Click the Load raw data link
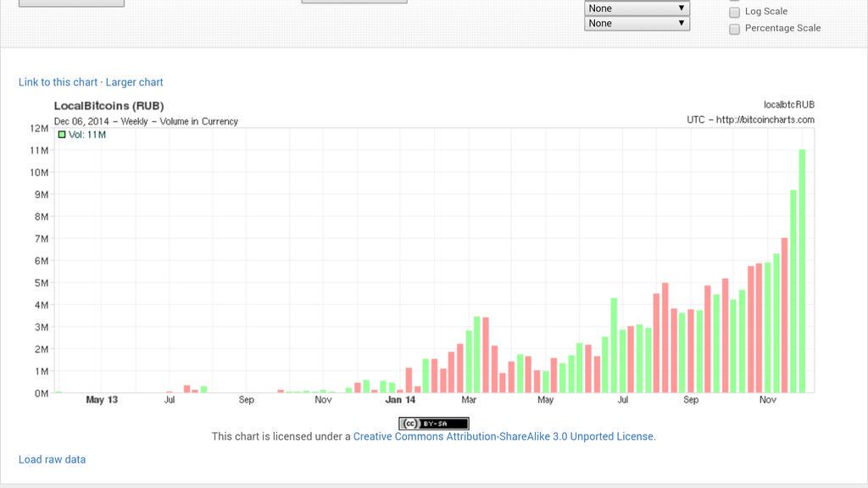Screen dimensions: 868x488 click(52, 459)
